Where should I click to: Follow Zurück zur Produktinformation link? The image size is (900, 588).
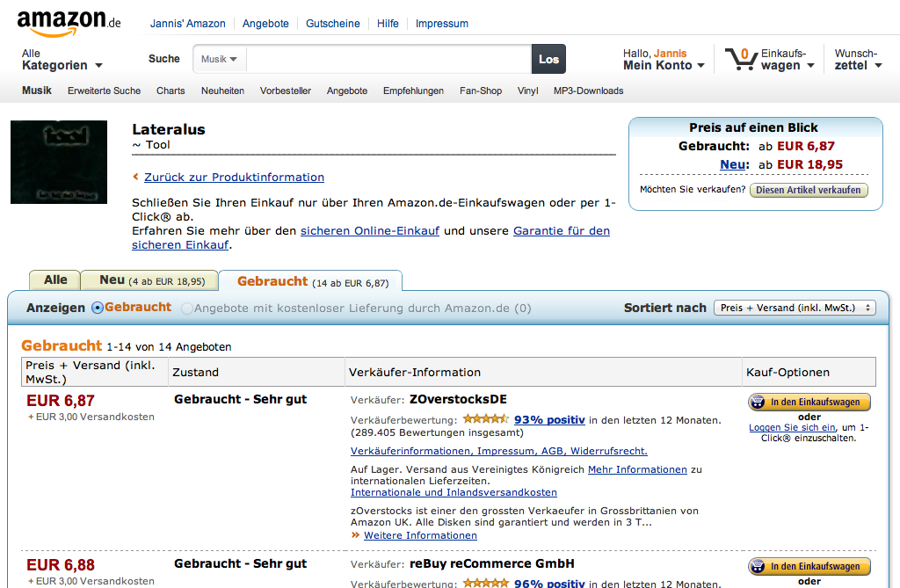234,177
